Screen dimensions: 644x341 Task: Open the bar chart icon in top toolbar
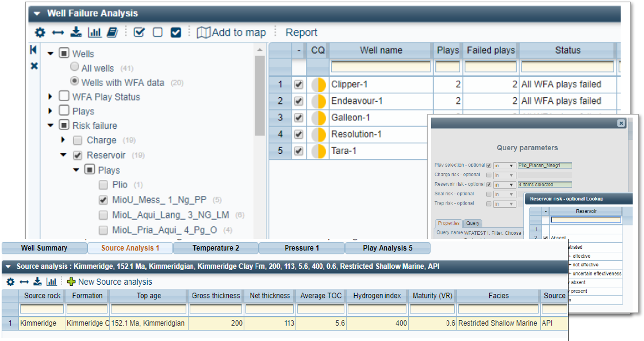pos(94,32)
